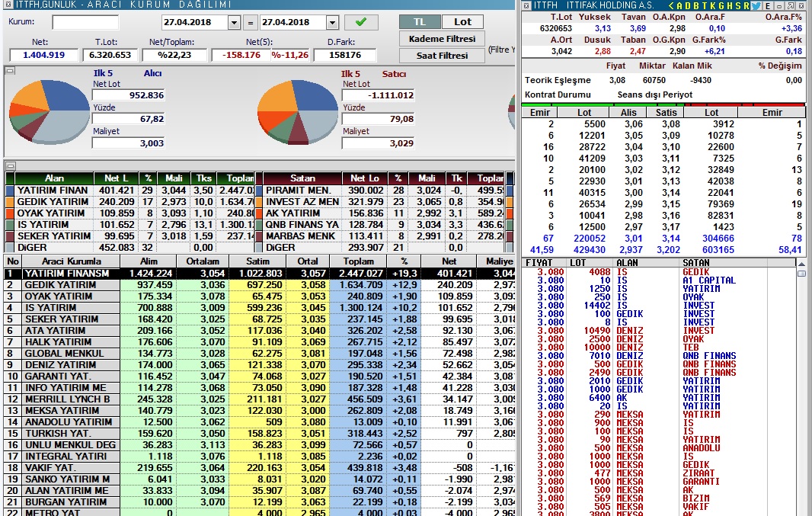
Task: Click the trade row with A1 CAPITAL seller
Action: 659,280
